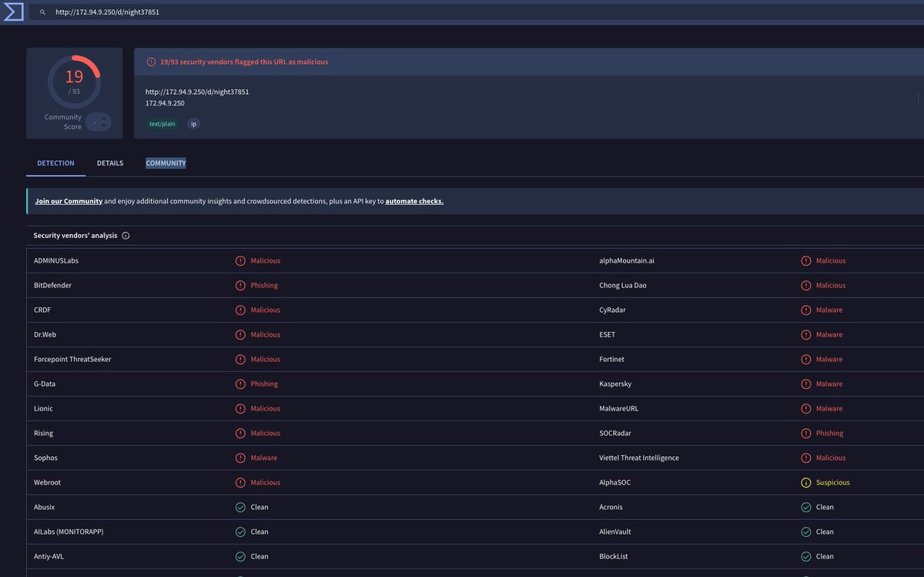Click the ip tag
The width and height of the screenshot is (924, 577).
coord(193,123)
